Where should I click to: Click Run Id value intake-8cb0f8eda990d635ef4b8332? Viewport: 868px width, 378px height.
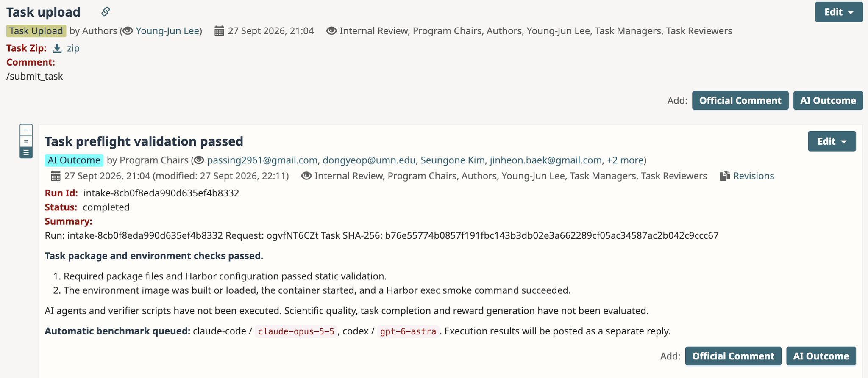point(161,193)
